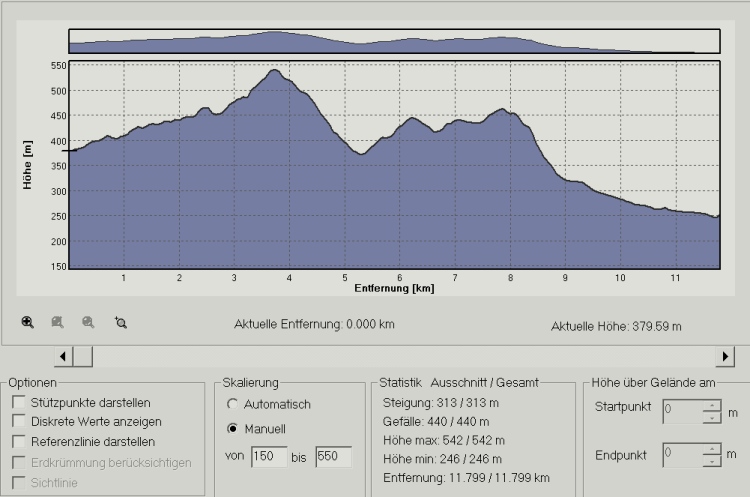The image size is (750, 497).
Task: Click the Startpunkt height input field
Action: pyautogui.click(x=683, y=411)
